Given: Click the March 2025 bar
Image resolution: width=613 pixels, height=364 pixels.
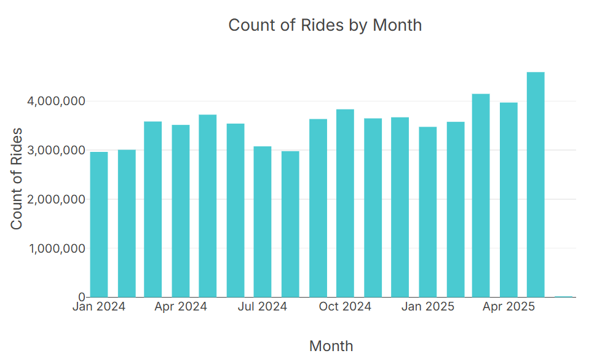Looking at the screenshot, I should click(481, 196).
